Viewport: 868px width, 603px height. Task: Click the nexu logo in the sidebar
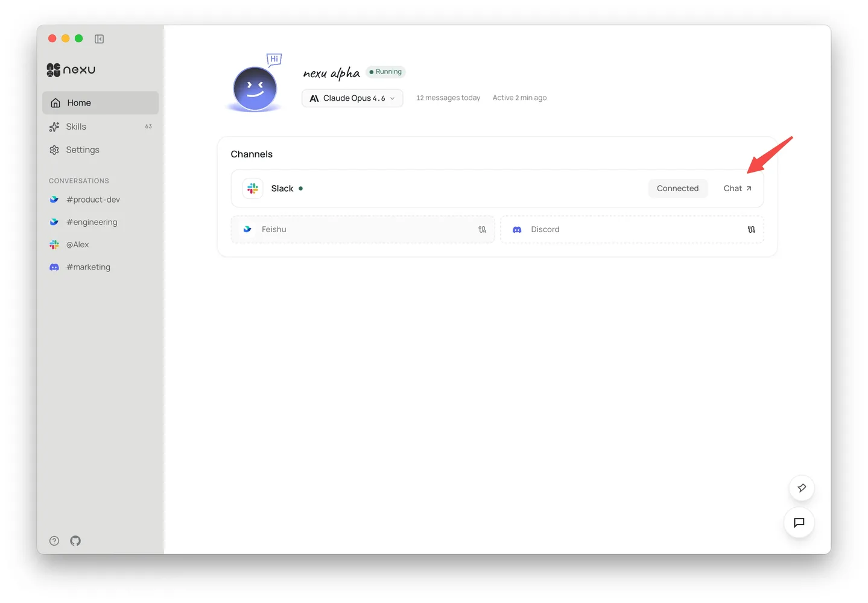70,69
